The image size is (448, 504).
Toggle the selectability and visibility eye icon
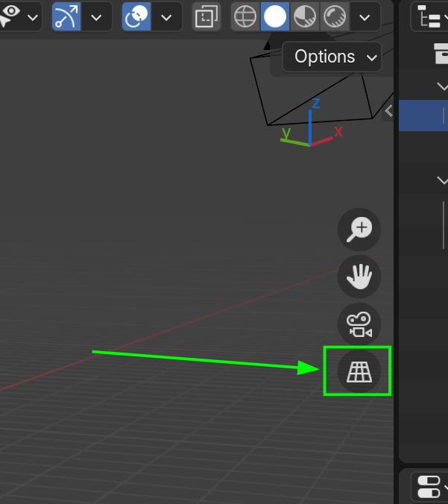click(x=10, y=16)
